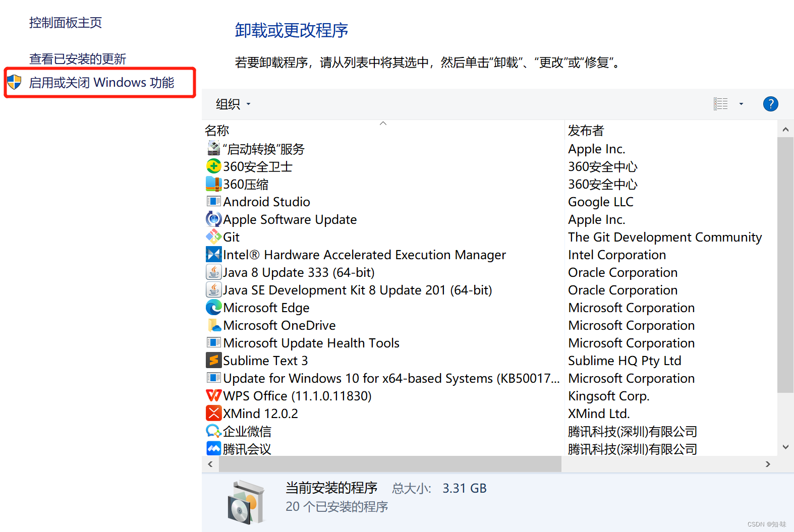This screenshot has height=532, width=794.
Task: Select the Sublime Text 3 icon
Action: click(x=214, y=360)
